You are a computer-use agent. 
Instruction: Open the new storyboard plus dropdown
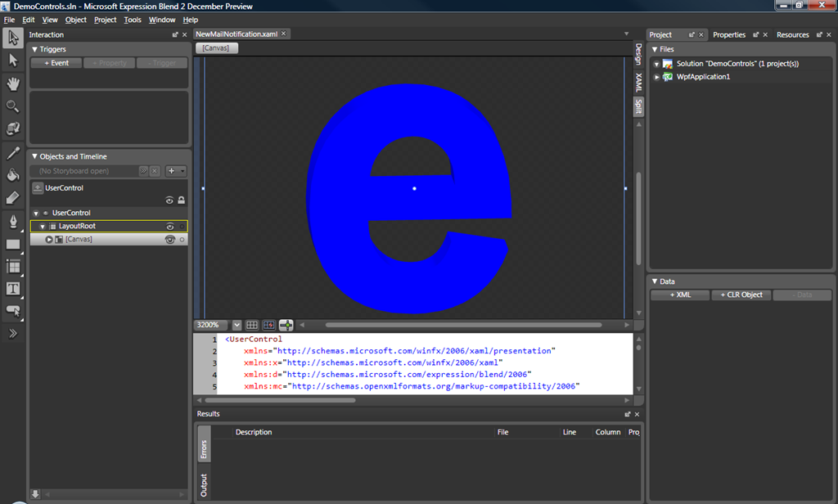176,171
